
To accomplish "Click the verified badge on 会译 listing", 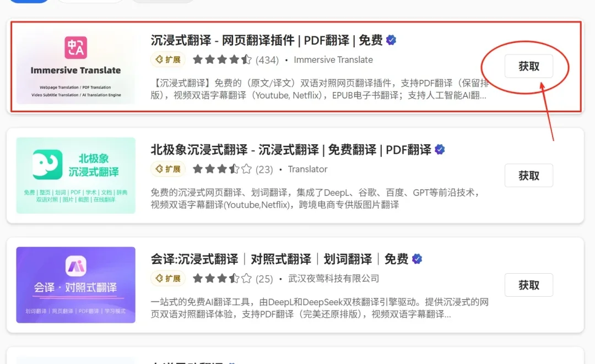I will [x=416, y=258].
